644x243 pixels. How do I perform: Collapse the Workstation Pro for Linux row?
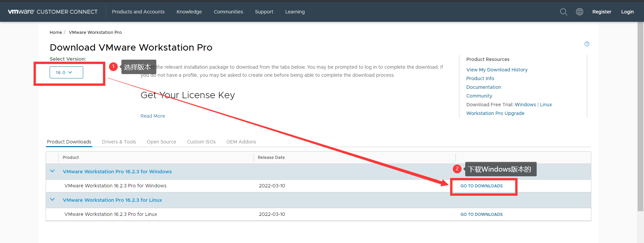click(x=52, y=199)
